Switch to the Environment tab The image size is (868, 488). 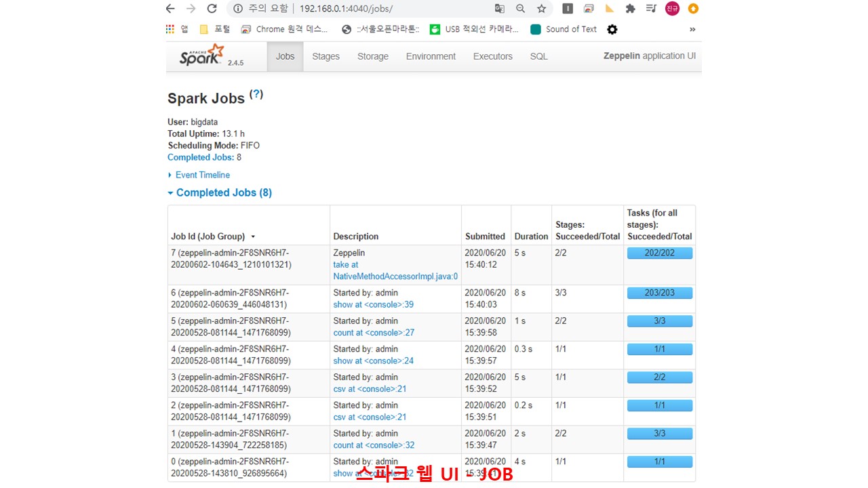point(431,56)
